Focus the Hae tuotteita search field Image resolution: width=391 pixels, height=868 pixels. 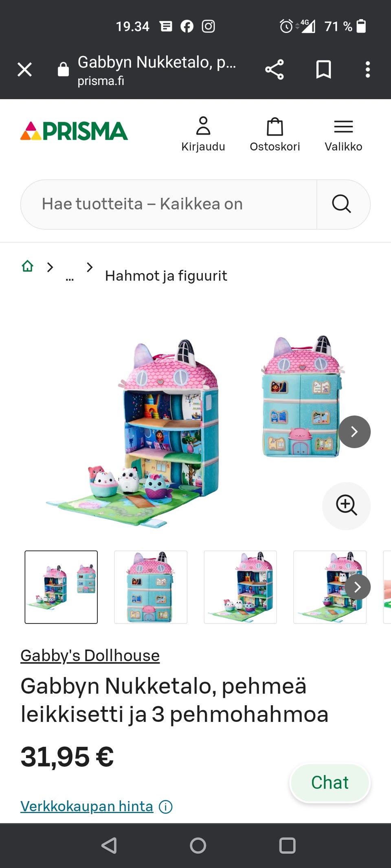click(169, 204)
